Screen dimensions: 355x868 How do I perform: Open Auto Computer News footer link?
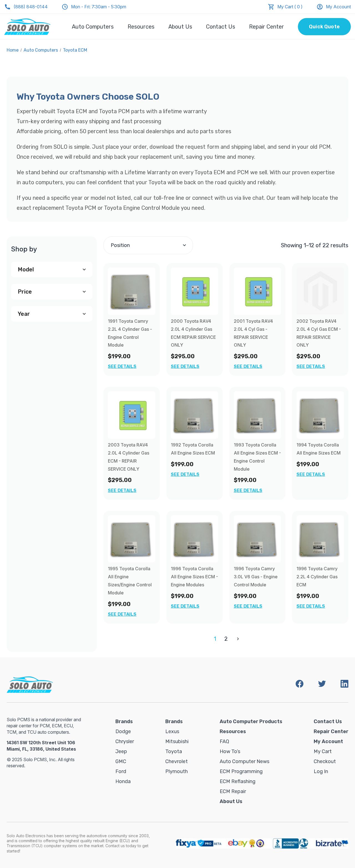click(245, 761)
